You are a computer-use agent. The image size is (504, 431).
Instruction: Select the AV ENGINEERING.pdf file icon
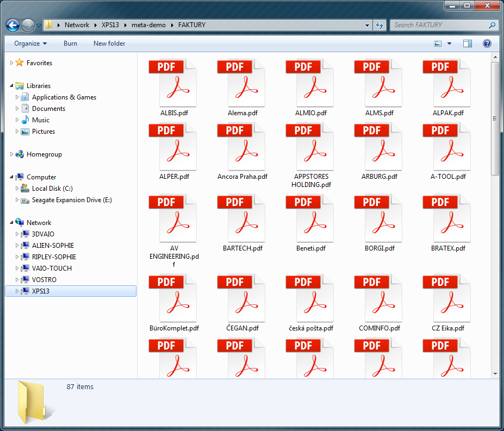pos(173,218)
